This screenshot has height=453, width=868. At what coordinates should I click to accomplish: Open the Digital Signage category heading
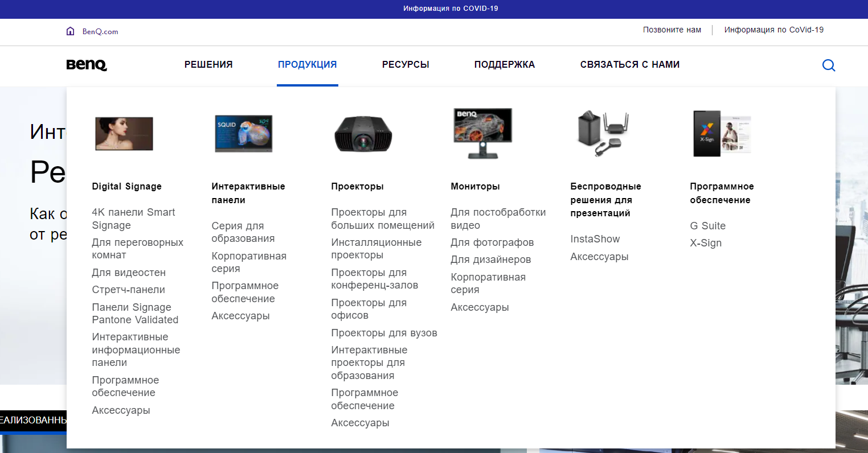click(x=127, y=187)
